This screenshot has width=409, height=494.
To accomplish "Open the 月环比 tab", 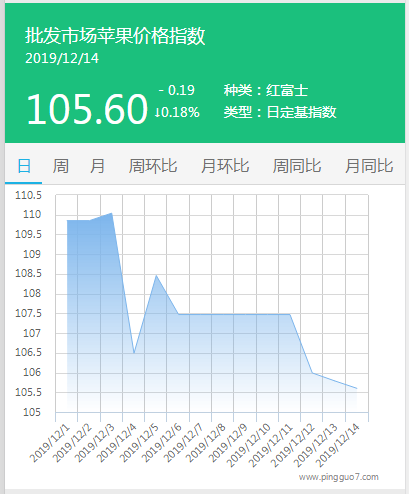I will tap(225, 166).
